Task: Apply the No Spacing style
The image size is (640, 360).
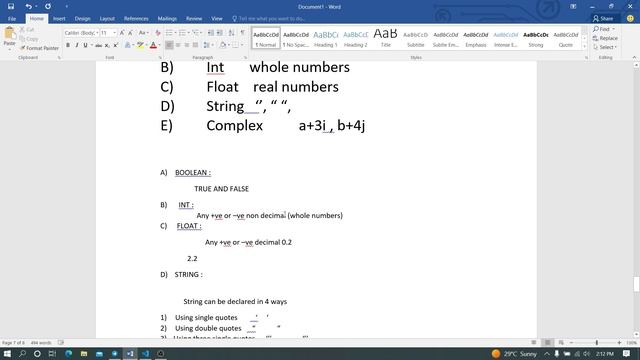Action: (296, 38)
